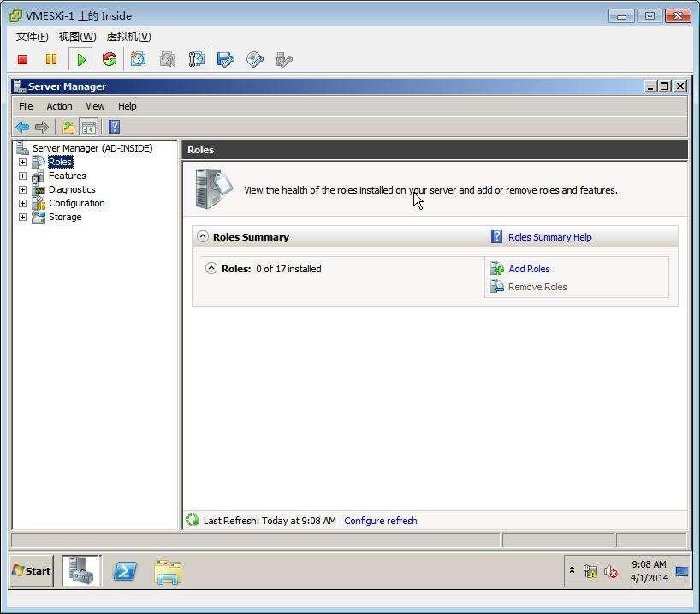Show hidden tray icons arrow
Viewport: 700px width, 614px height.
pyautogui.click(x=572, y=569)
